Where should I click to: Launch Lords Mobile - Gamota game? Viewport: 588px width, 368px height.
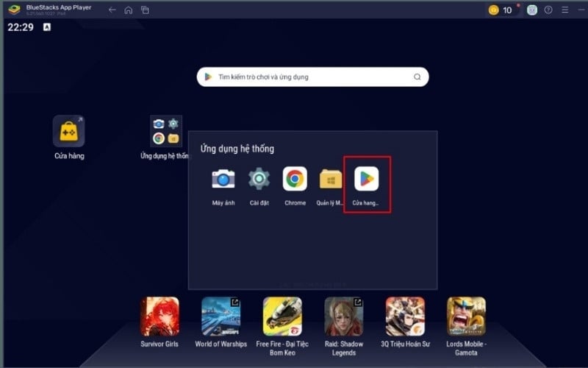[466, 316]
